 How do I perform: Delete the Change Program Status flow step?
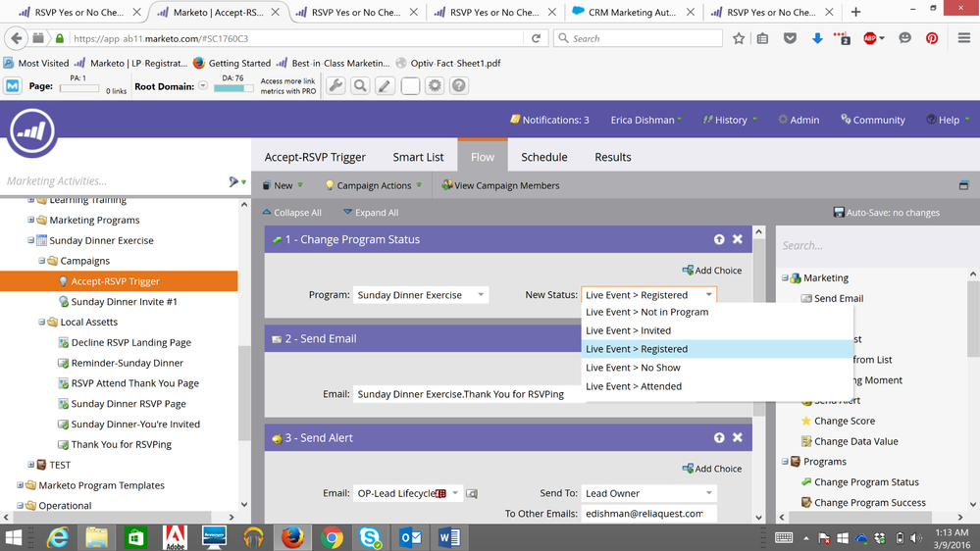(x=738, y=239)
